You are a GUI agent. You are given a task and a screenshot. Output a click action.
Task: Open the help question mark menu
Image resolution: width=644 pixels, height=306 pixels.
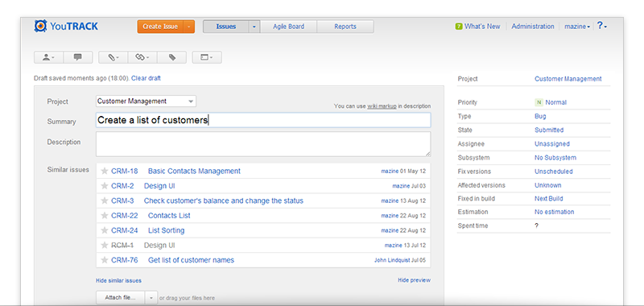[601, 26]
